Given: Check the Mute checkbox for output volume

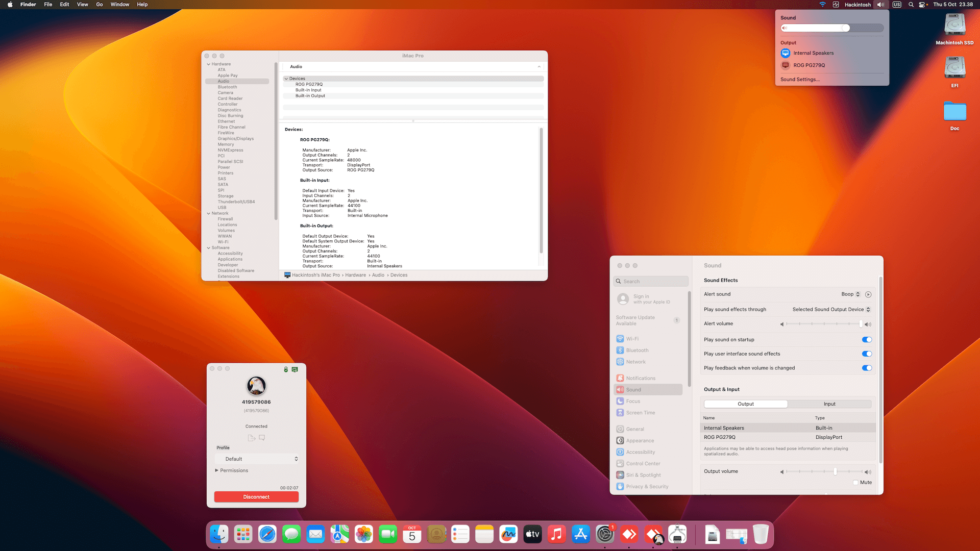Looking at the screenshot, I should pyautogui.click(x=855, y=483).
